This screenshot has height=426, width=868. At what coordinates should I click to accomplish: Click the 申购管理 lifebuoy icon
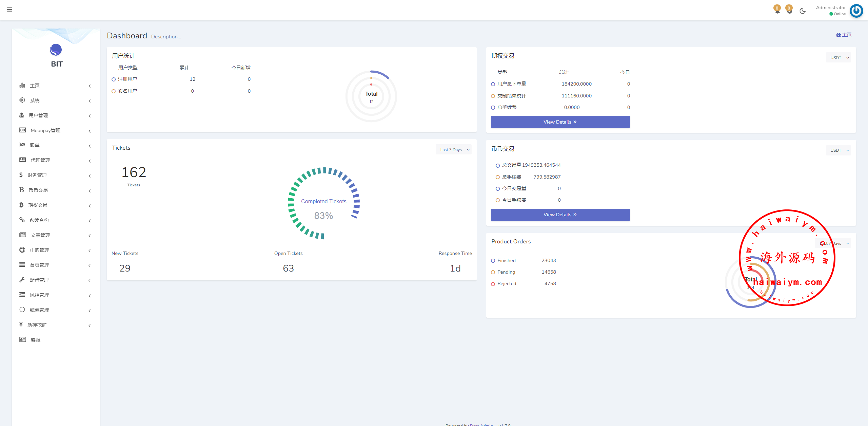(22, 250)
